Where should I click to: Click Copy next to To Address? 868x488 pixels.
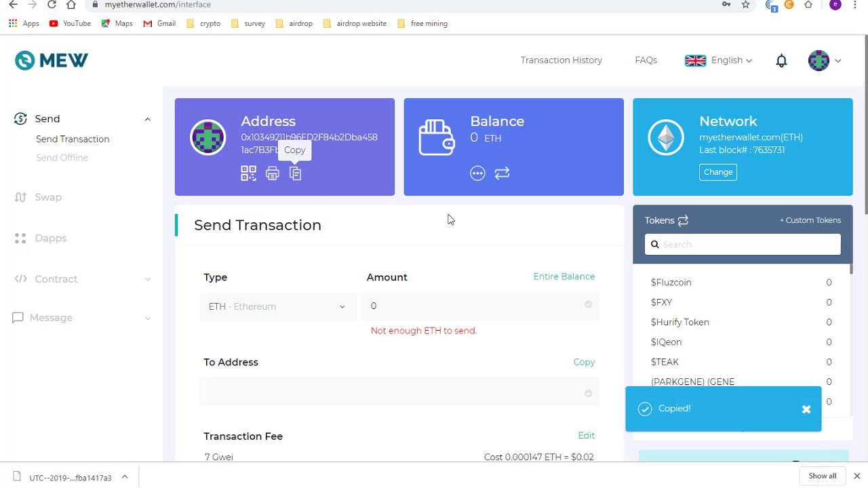584,362
